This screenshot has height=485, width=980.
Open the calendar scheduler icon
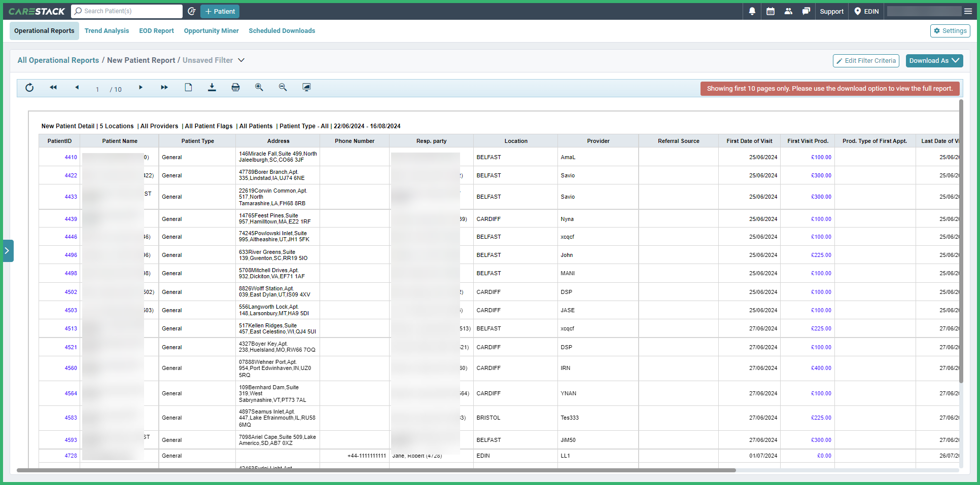(x=771, y=11)
